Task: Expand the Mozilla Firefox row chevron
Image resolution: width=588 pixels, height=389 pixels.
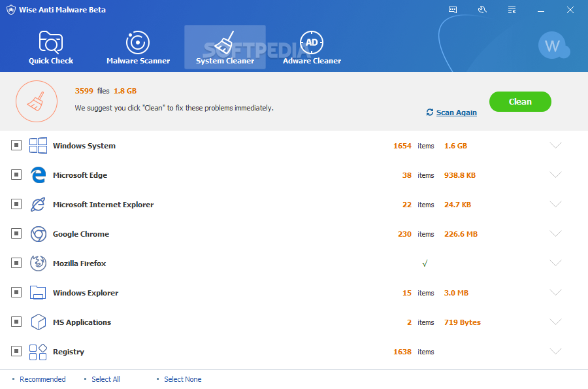Action: [555, 263]
